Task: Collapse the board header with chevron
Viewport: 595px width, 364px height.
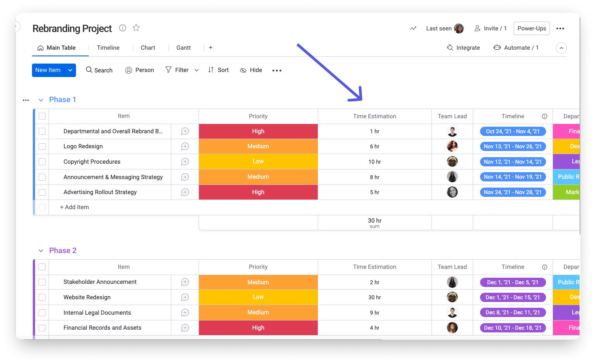Action: pos(561,48)
